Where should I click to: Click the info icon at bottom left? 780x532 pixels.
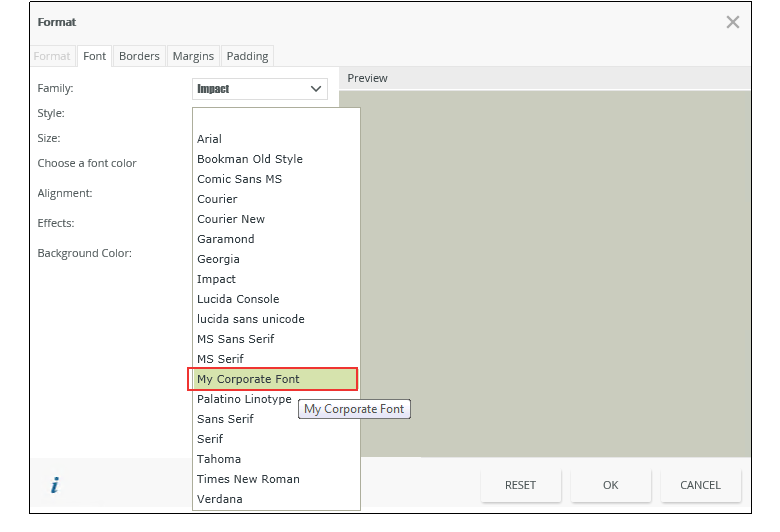click(x=55, y=485)
